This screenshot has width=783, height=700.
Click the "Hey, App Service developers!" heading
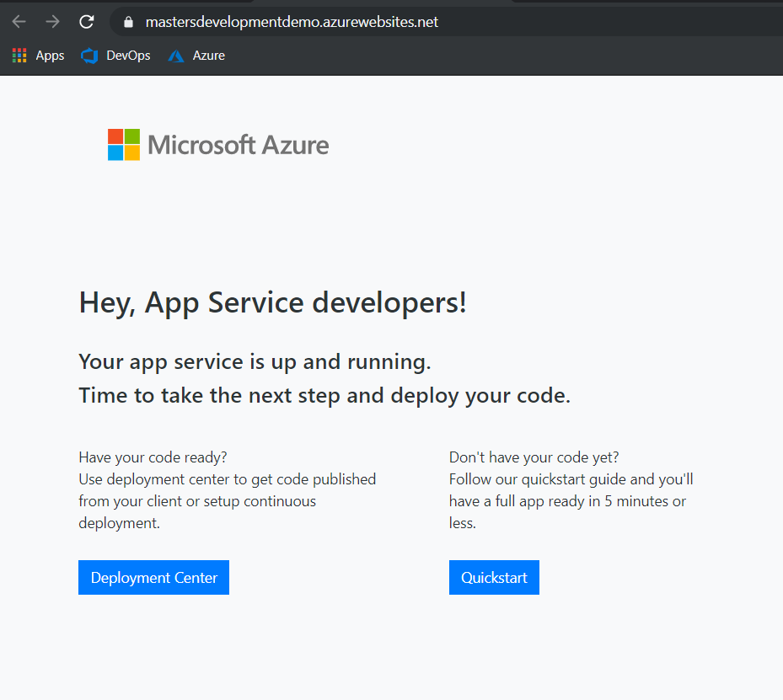click(x=272, y=302)
